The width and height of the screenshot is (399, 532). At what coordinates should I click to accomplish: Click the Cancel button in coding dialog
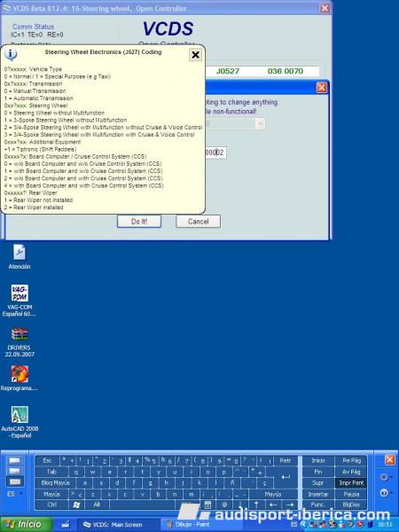[x=198, y=222]
